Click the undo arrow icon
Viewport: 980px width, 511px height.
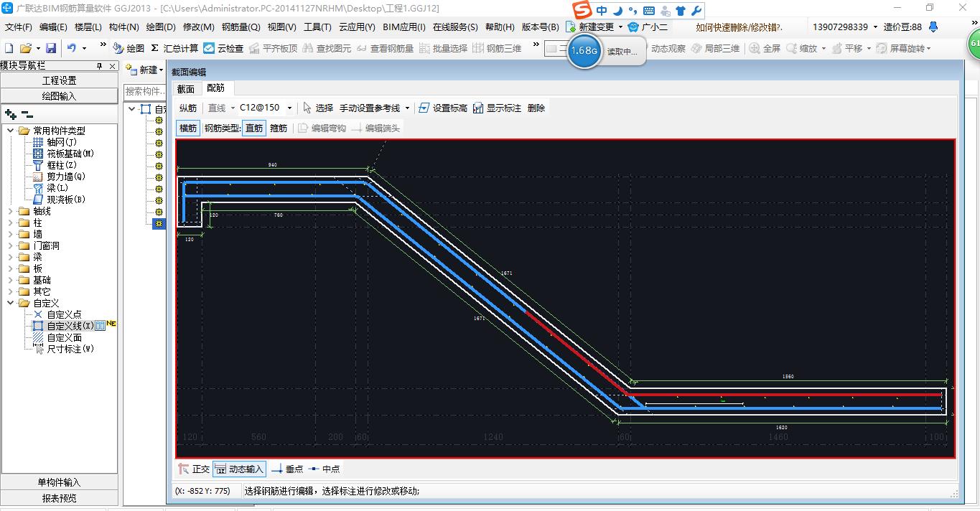(x=72, y=48)
